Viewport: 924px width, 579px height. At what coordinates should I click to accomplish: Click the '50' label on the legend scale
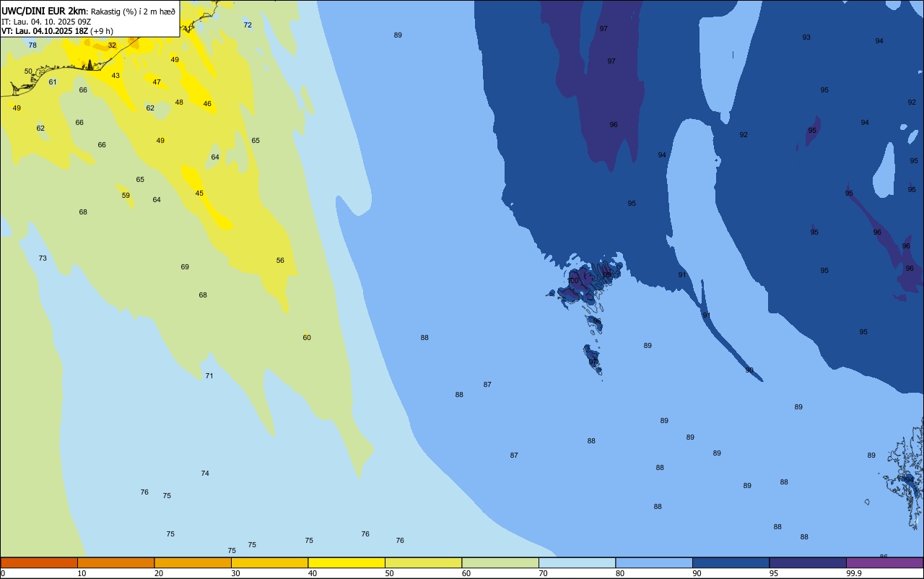(x=390, y=573)
